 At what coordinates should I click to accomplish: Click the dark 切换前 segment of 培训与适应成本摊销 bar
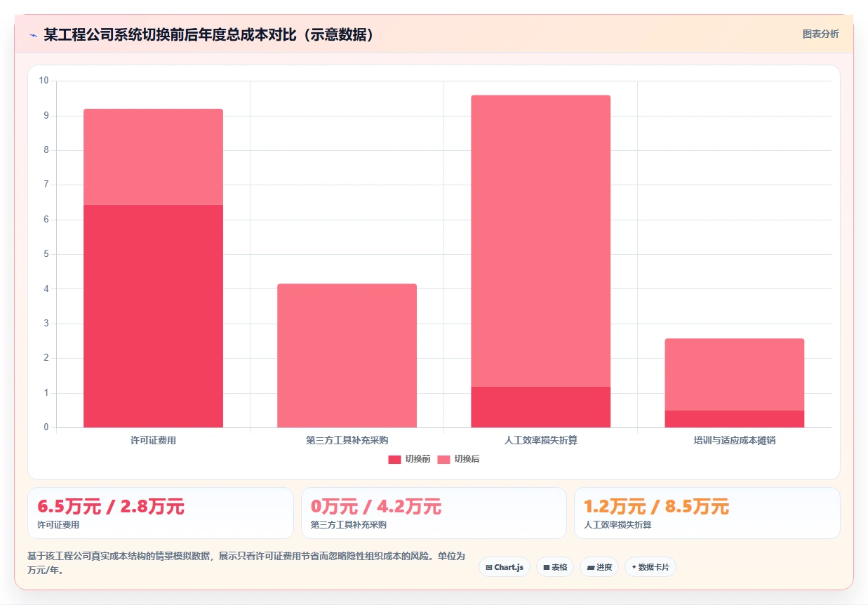point(734,419)
